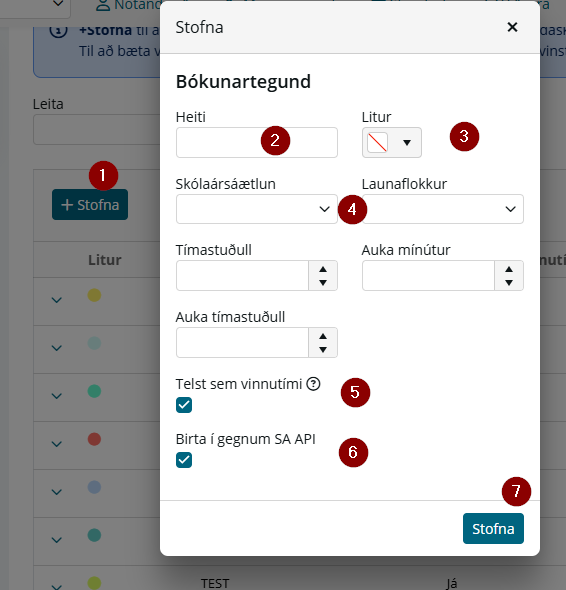566x590 pixels.
Task: Decrease Auka mínútur with down arrow
Action: (509, 283)
